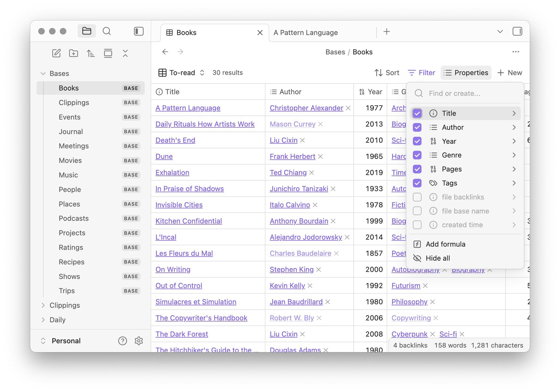
Task: Click the new note icon in sidebar toolbar
Action: pos(56,53)
